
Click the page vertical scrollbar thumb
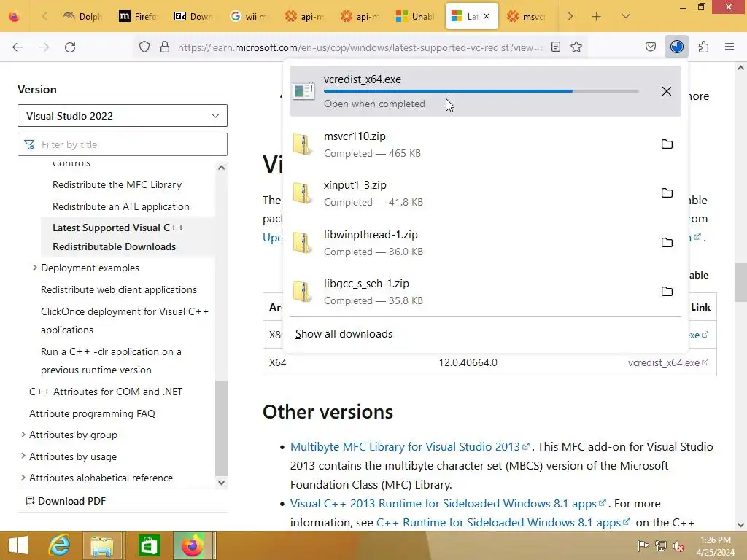click(740, 282)
